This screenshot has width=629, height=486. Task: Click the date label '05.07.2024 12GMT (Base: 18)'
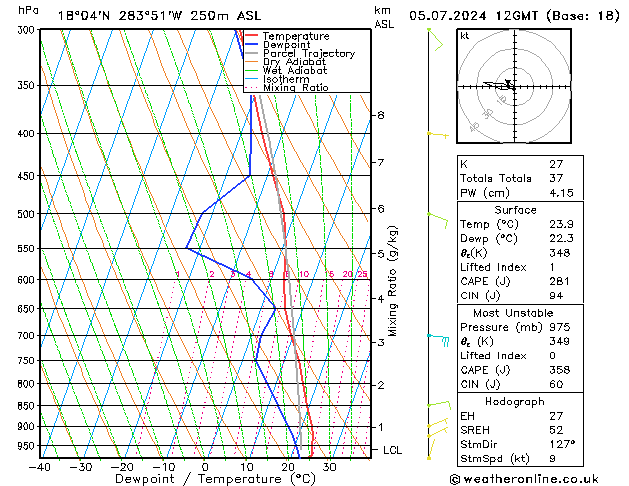pyautogui.click(x=514, y=16)
